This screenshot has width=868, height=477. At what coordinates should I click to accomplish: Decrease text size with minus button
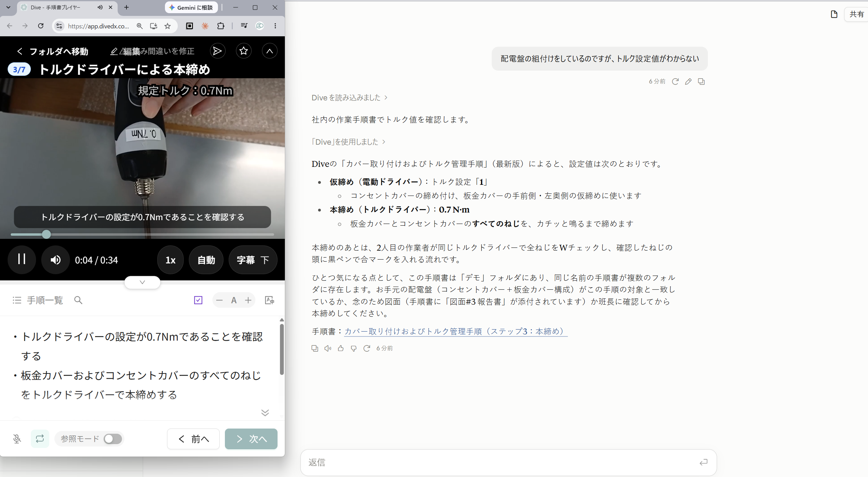click(219, 300)
